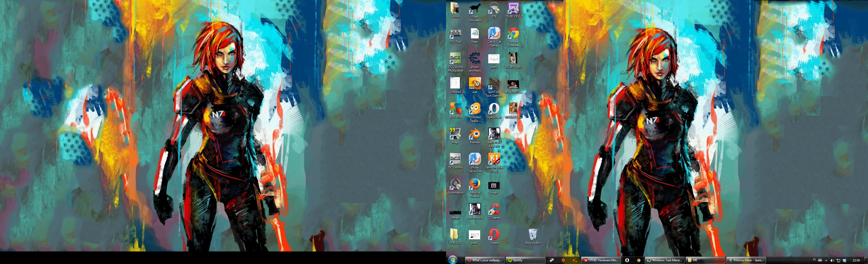Image resolution: width=868 pixels, height=264 pixels.
Task: Launch the Google Chrome desktop shortcut
Action: point(514,37)
